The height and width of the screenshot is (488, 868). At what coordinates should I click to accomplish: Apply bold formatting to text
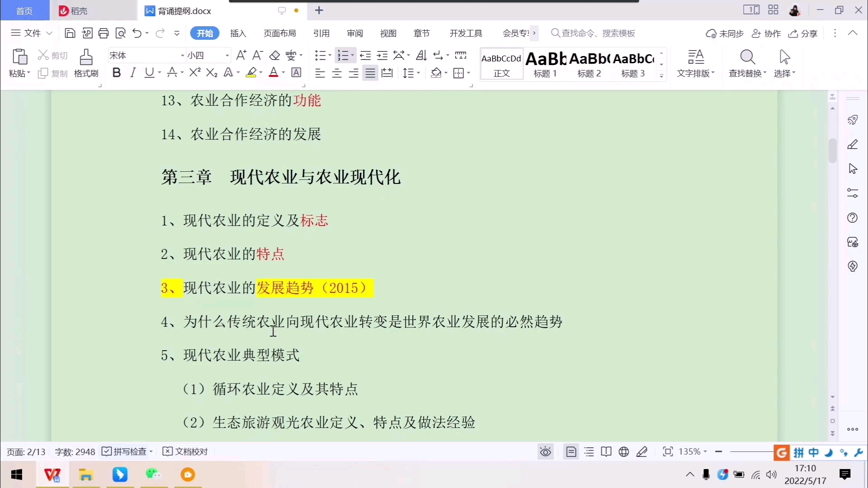click(116, 72)
